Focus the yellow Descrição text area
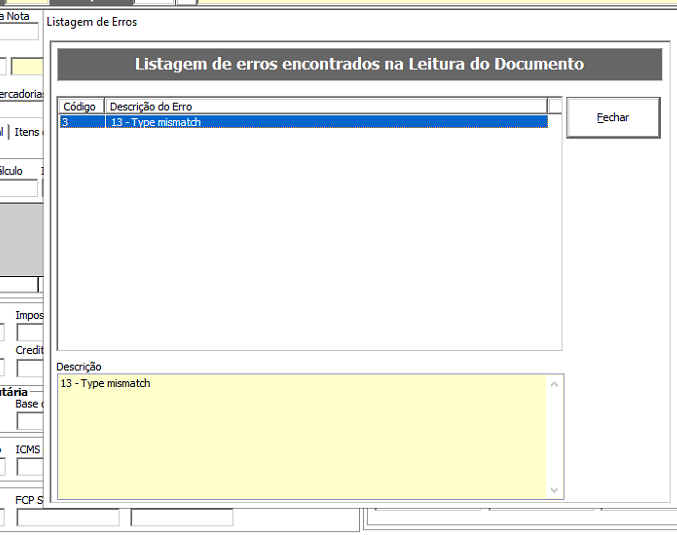The width and height of the screenshot is (677, 535). pyautogui.click(x=302, y=437)
